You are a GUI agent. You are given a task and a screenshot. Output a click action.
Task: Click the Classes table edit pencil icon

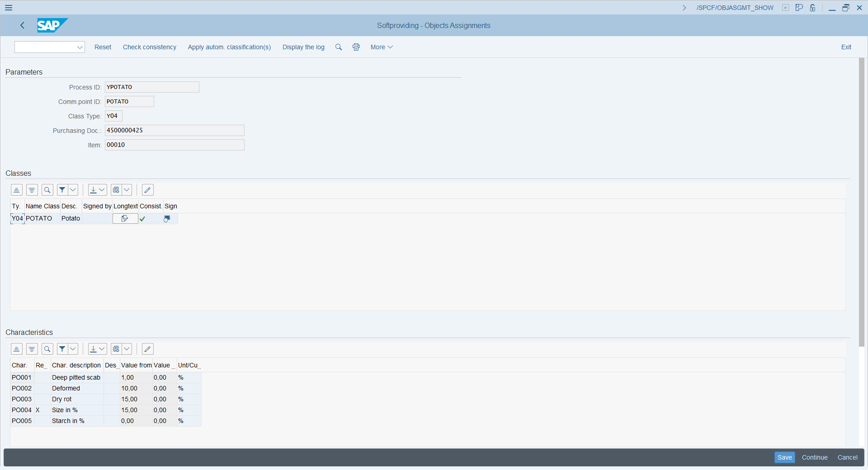147,190
